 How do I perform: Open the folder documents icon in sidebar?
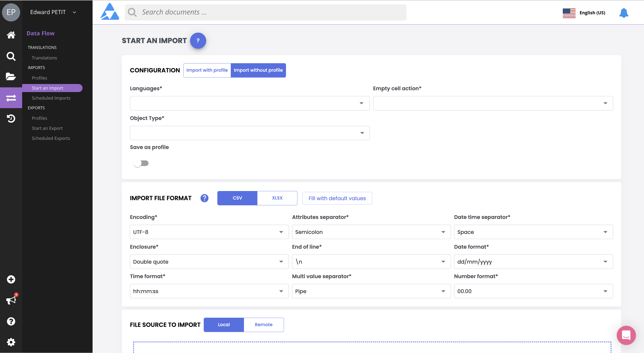point(11,76)
